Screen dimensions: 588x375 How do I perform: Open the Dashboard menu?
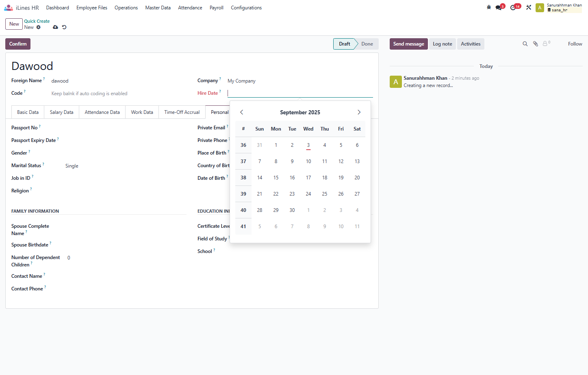(x=58, y=8)
